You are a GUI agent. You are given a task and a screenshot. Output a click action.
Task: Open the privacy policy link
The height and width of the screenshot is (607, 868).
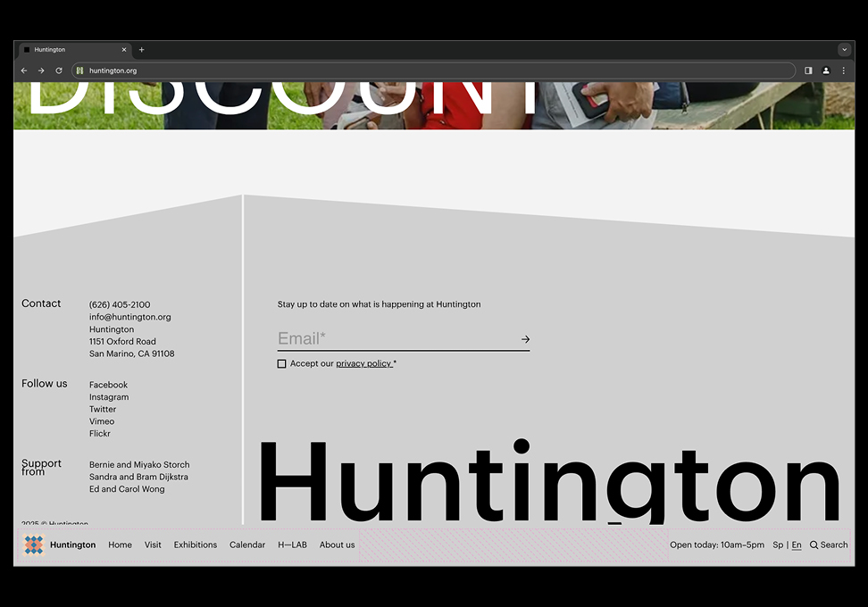pyautogui.click(x=363, y=364)
